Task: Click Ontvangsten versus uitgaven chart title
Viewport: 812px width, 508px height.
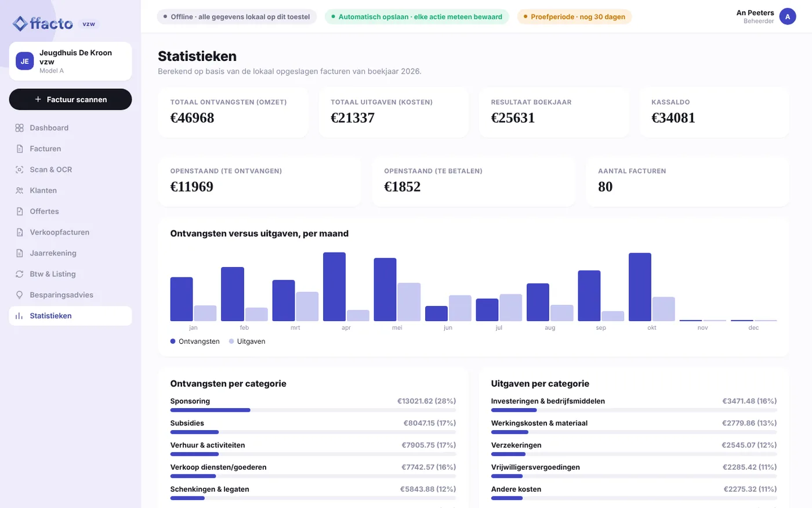Action: 259,233
